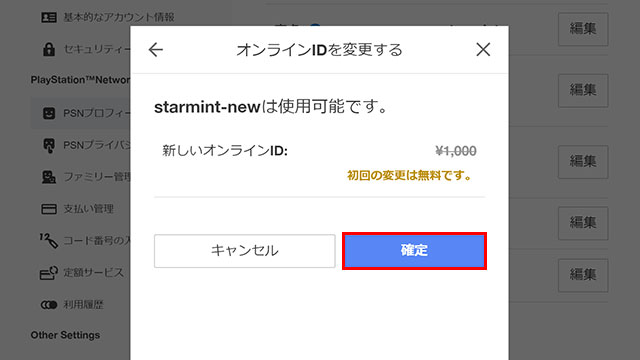Screen dimensions: 640x360
Task: Open the コード番号 redeem icon
Action: (x=49, y=240)
